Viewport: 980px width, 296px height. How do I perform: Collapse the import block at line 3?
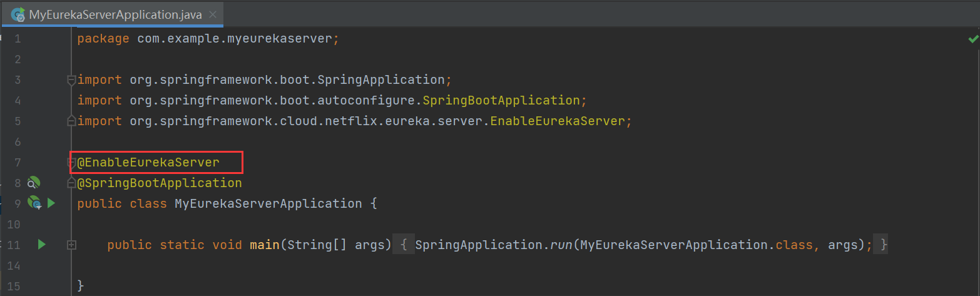click(x=71, y=80)
